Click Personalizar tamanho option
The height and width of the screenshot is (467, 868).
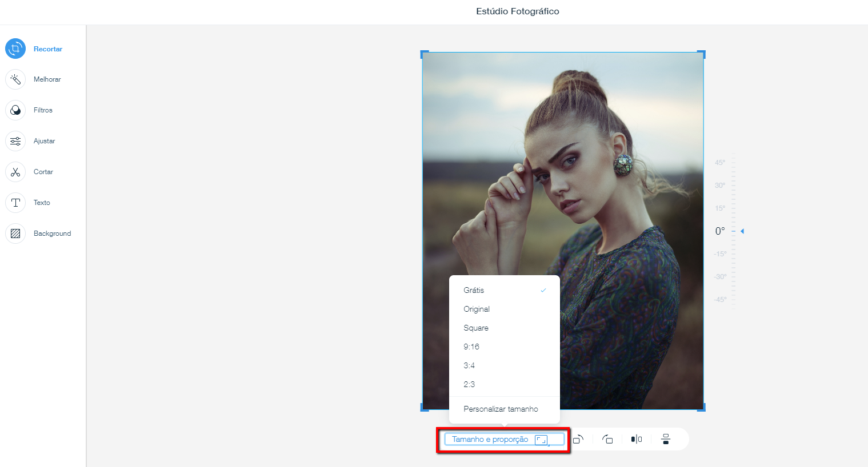pos(501,409)
